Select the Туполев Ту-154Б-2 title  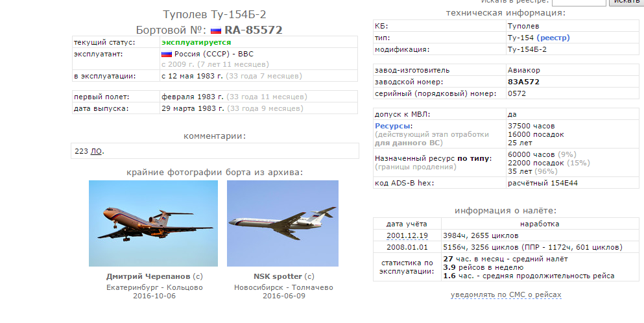(215, 14)
